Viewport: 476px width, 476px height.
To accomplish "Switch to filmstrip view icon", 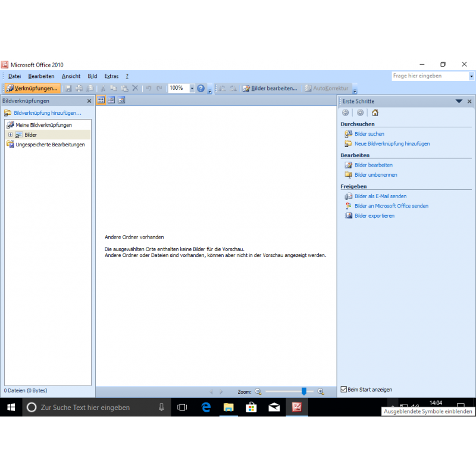I will (111, 101).
